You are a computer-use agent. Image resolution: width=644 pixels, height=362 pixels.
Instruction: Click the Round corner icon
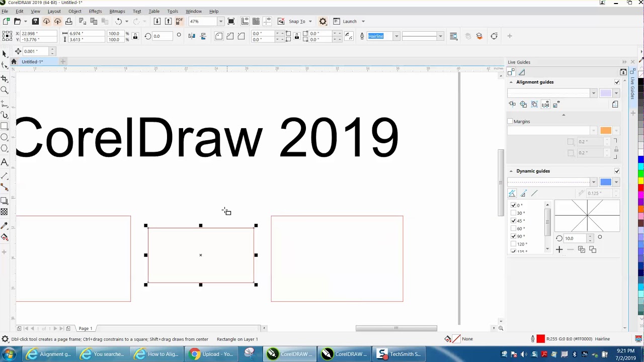tap(219, 36)
